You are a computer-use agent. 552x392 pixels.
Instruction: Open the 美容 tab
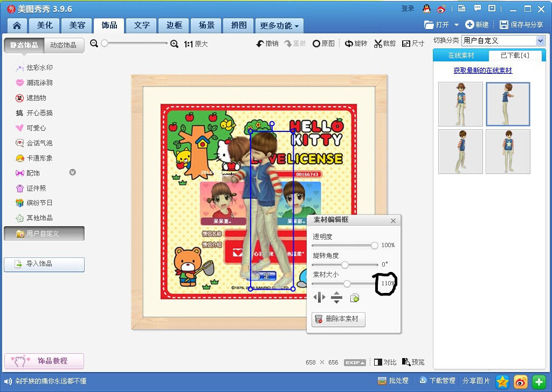click(77, 25)
